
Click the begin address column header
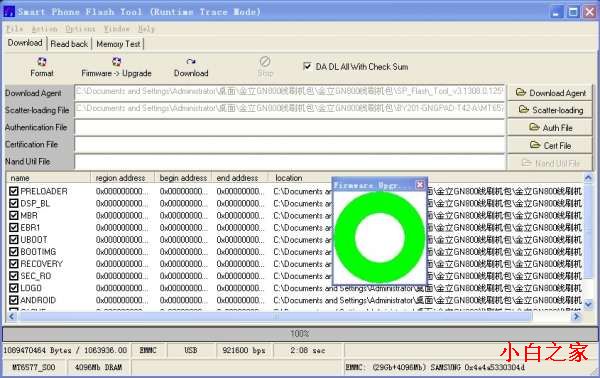coord(183,178)
